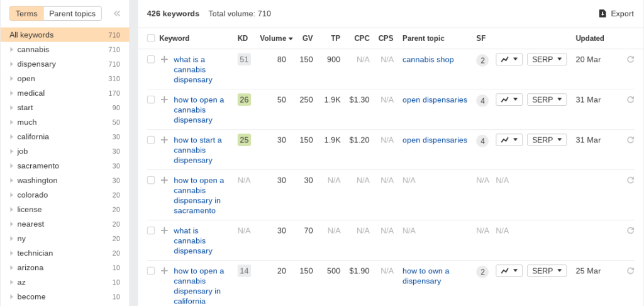Tick the select-all checkbox in Keyword header
Screen dimensions: 644x306
(151, 38)
